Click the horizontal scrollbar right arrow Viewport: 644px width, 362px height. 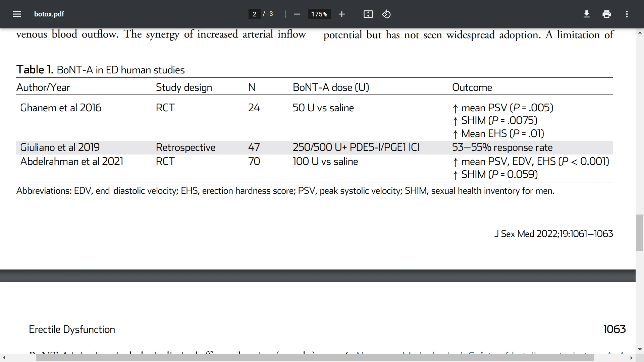[631, 358]
